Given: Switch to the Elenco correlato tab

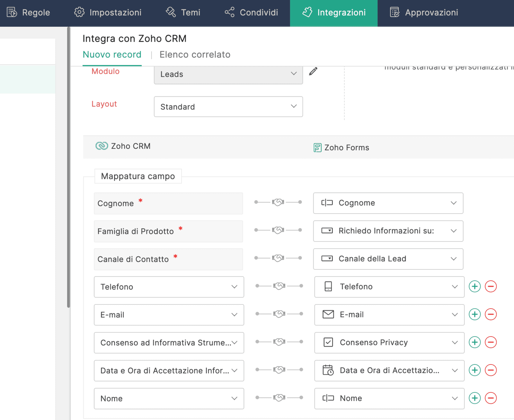Looking at the screenshot, I should coord(195,55).
